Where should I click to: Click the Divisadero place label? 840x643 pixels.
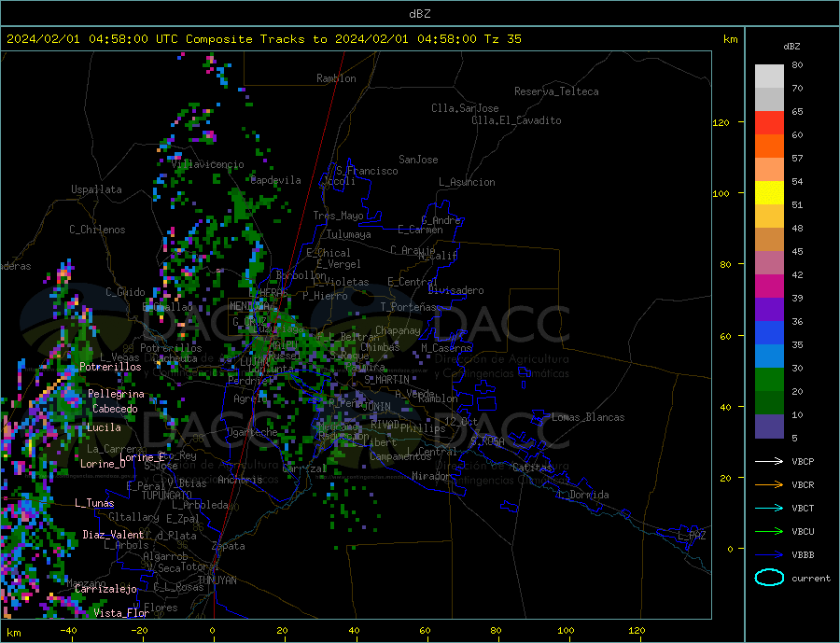click(x=455, y=290)
